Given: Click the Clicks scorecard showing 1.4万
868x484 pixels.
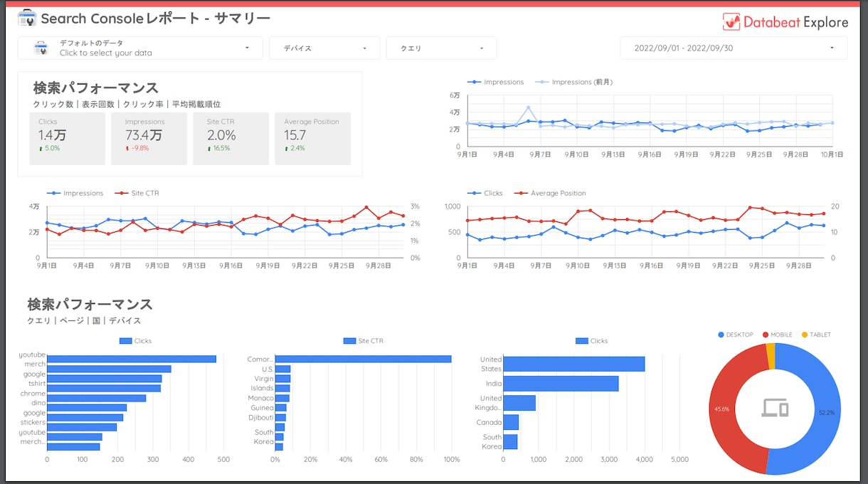Looking at the screenshot, I should point(67,139).
